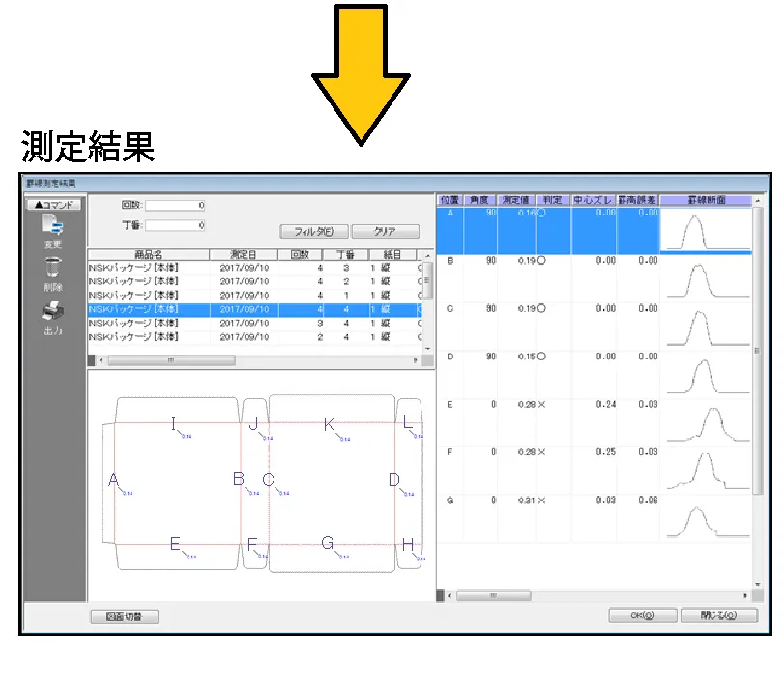Collapse the ▲コマンド command panel
Screen dimensions: 784x687
click(53, 204)
